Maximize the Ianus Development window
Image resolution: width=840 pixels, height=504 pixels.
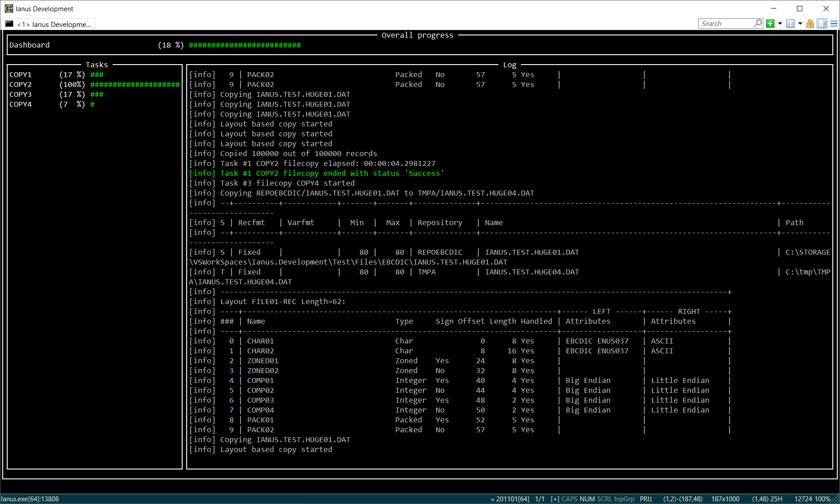point(800,9)
